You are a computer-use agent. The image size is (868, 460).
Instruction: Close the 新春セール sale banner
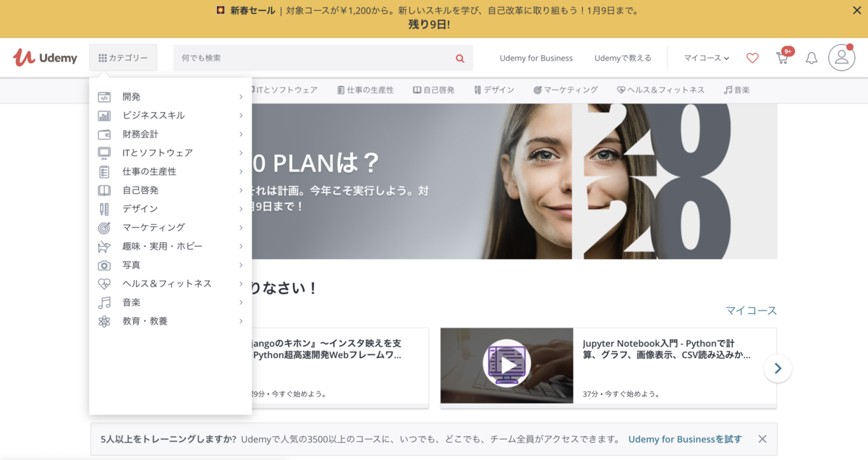click(857, 10)
